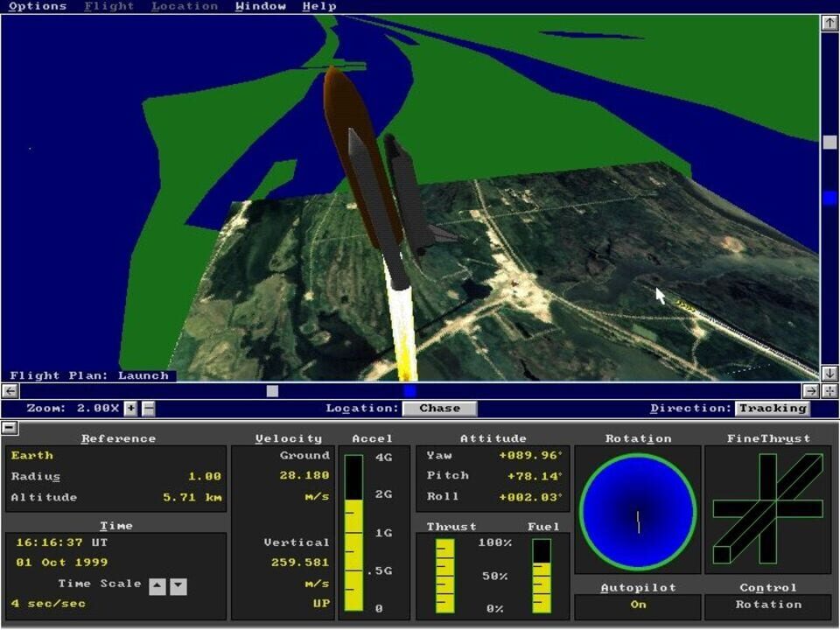Open the Direction Tracking selector
Screen dimensions: 840x630
[773, 408]
